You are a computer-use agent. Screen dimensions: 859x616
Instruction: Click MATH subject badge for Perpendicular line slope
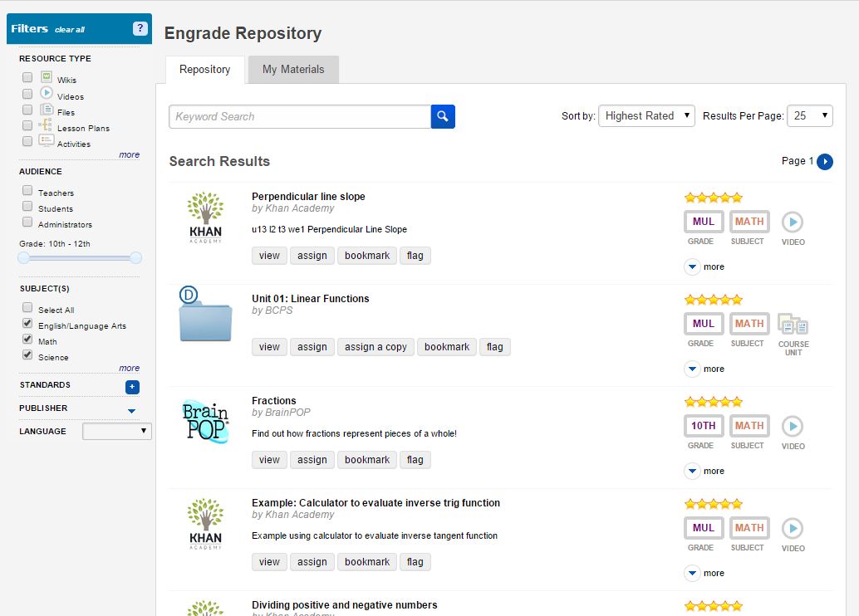[x=749, y=222]
